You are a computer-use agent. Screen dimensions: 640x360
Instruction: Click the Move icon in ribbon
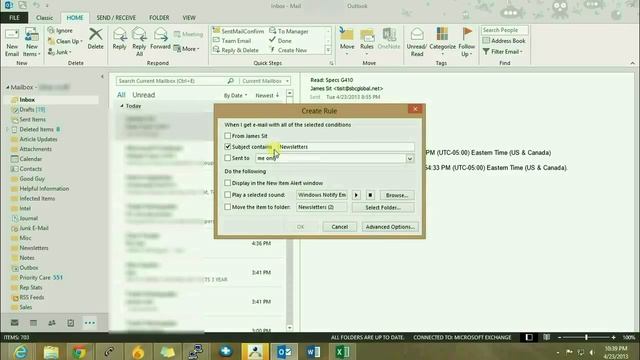click(347, 34)
